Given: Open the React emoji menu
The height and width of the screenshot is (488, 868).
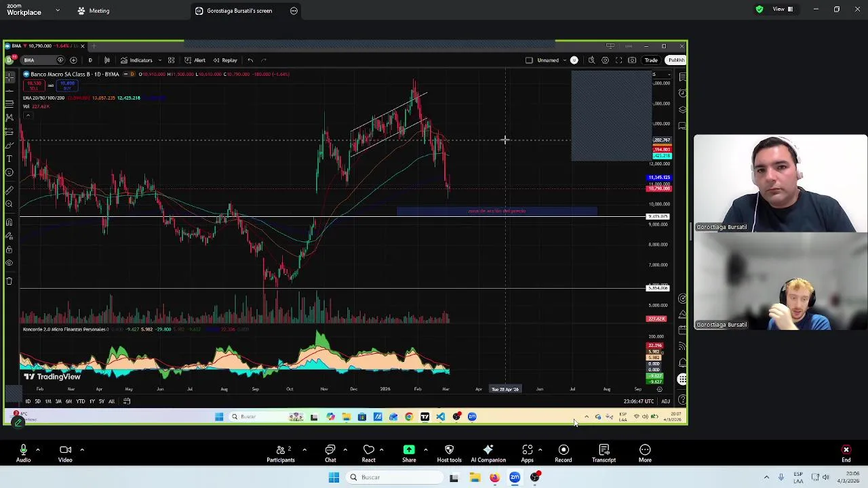Looking at the screenshot, I should click(368, 453).
